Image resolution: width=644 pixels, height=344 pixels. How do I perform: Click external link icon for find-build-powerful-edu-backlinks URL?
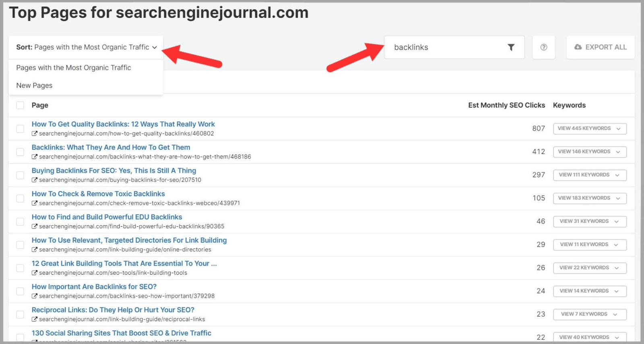[35, 226]
